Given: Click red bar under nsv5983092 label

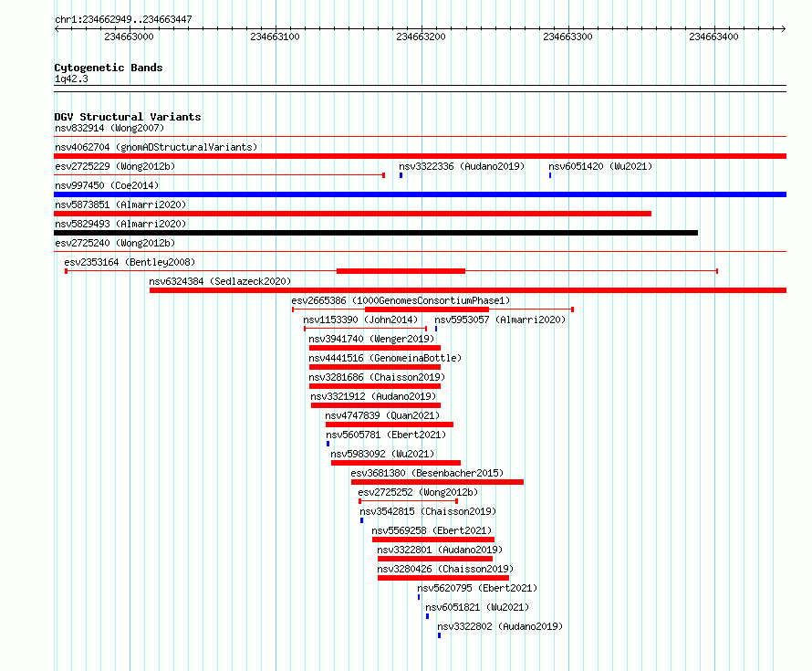Looking at the screenshot, I should point(396,463).
